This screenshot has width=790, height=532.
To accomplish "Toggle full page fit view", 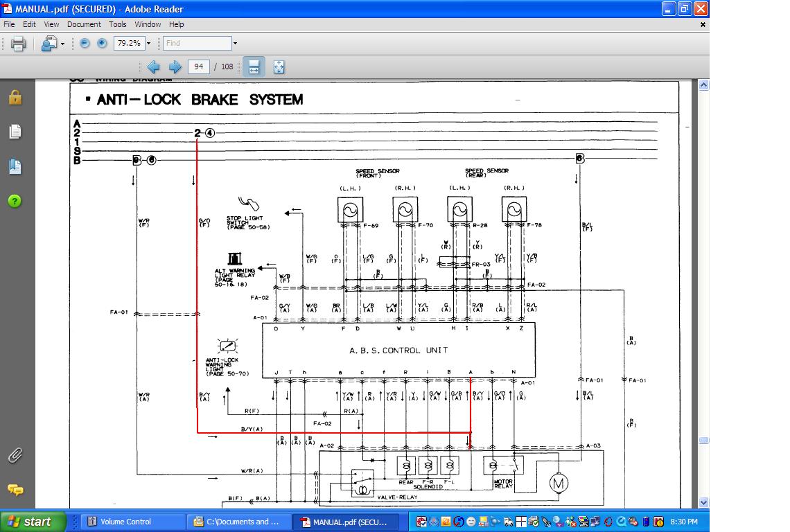I will pos(279,66).
